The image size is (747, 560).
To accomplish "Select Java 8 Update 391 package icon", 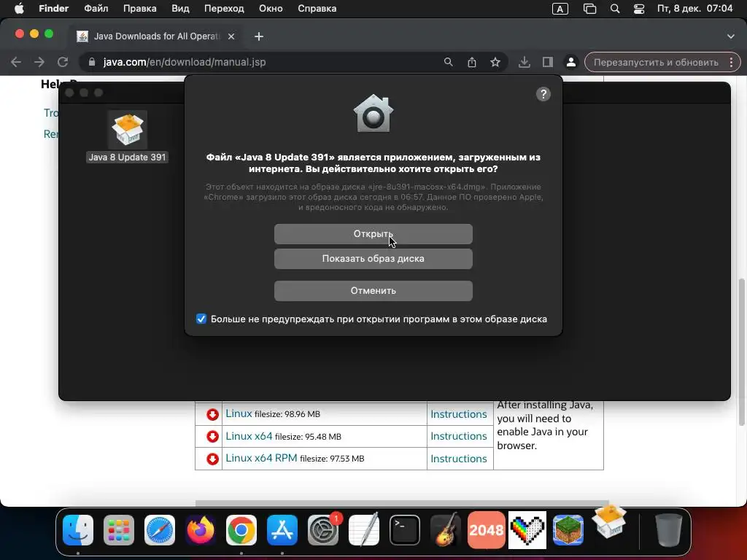I will tap(127, 130).
